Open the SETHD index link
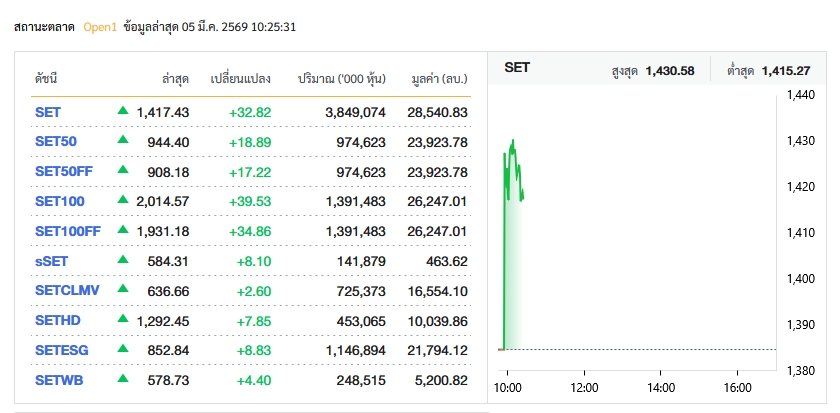840x413 pixels. [57, 320]
